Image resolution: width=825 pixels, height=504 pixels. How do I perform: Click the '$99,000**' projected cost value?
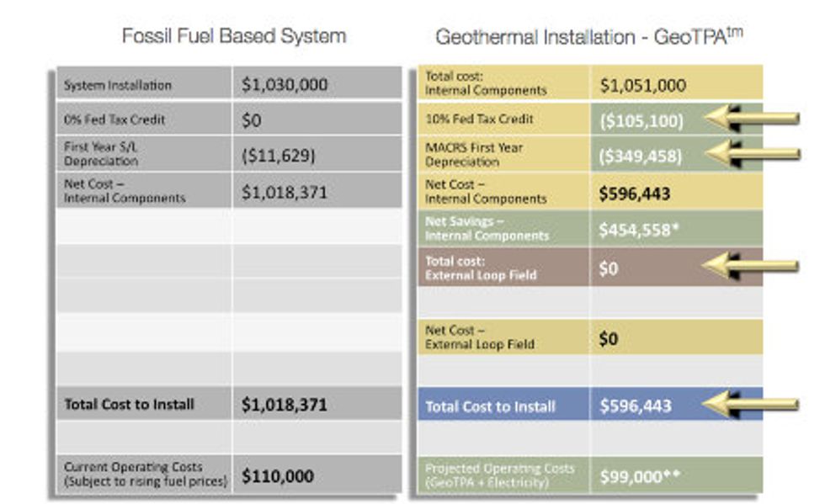click(641, 476)
